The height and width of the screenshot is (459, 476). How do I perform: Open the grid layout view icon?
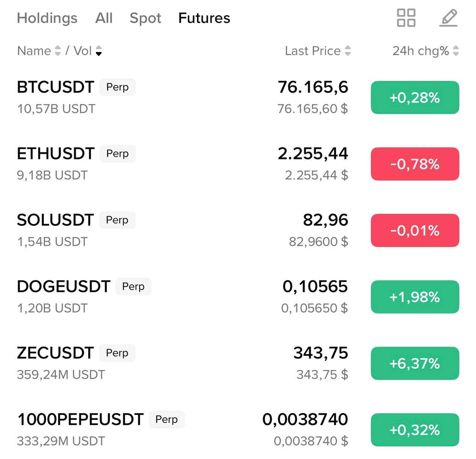click(x=406, y=18)
